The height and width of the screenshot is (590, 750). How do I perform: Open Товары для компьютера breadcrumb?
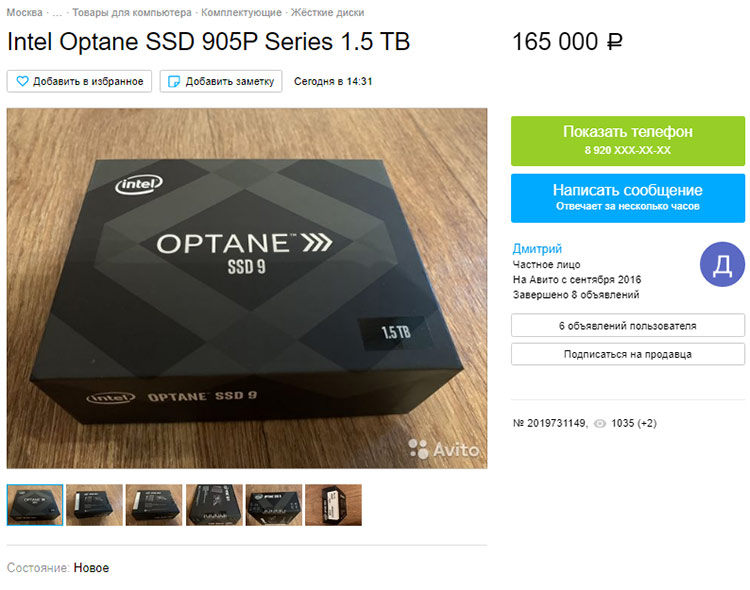[x=132, y=12]
